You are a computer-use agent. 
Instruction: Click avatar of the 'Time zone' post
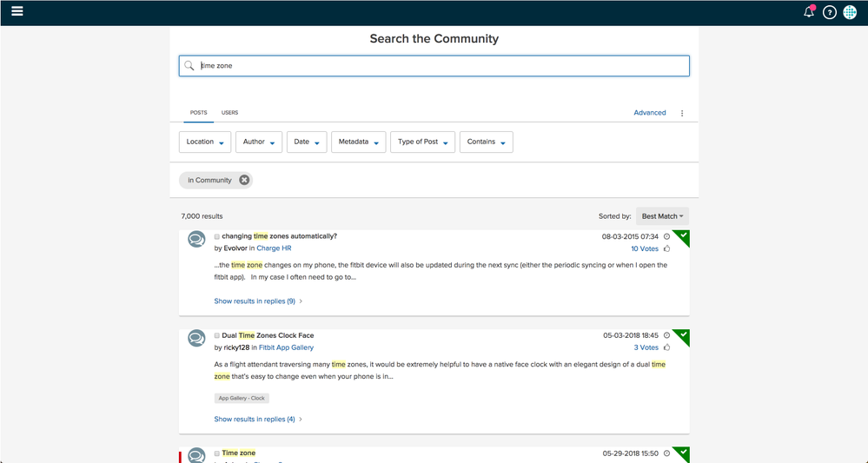point(196,455)
